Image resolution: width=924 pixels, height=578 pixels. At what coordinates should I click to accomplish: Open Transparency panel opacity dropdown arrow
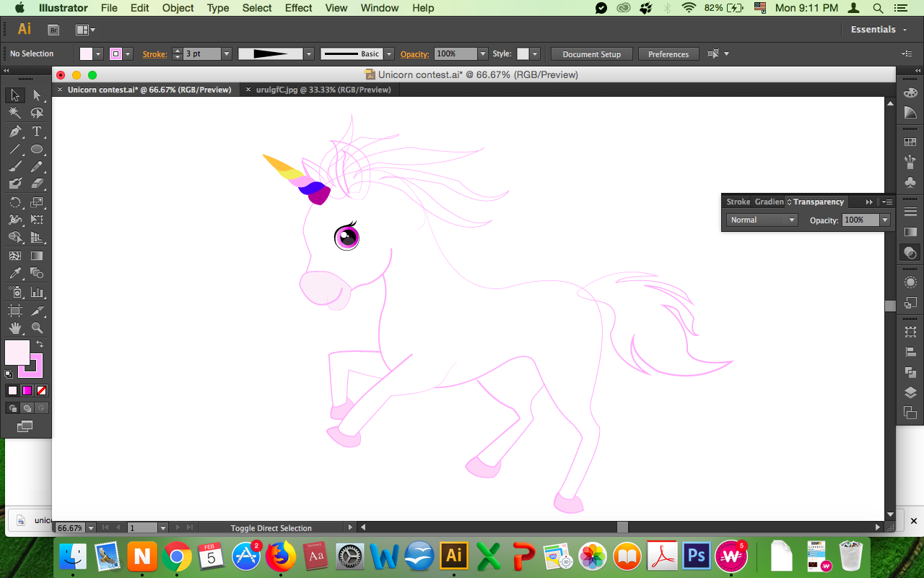(885, 220)
